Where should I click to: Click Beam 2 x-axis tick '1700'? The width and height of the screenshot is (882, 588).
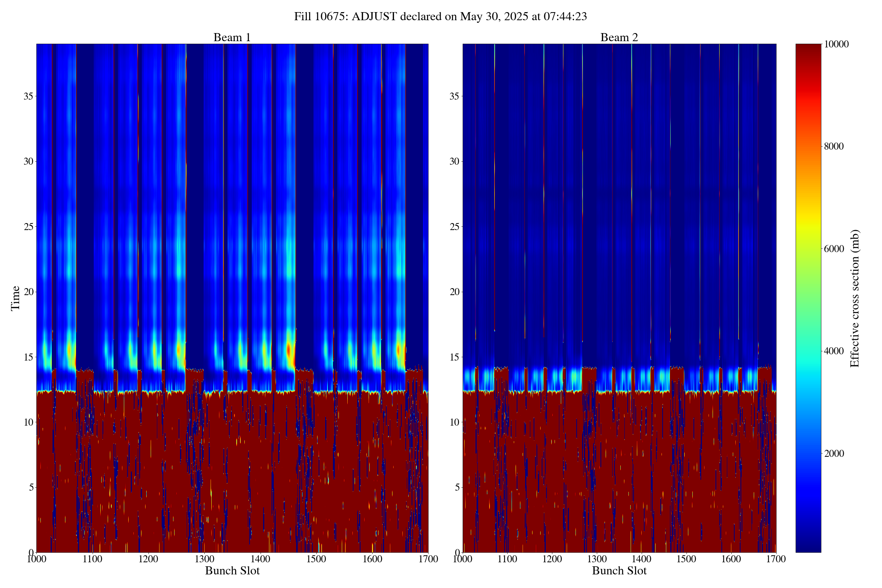point(776,559)
